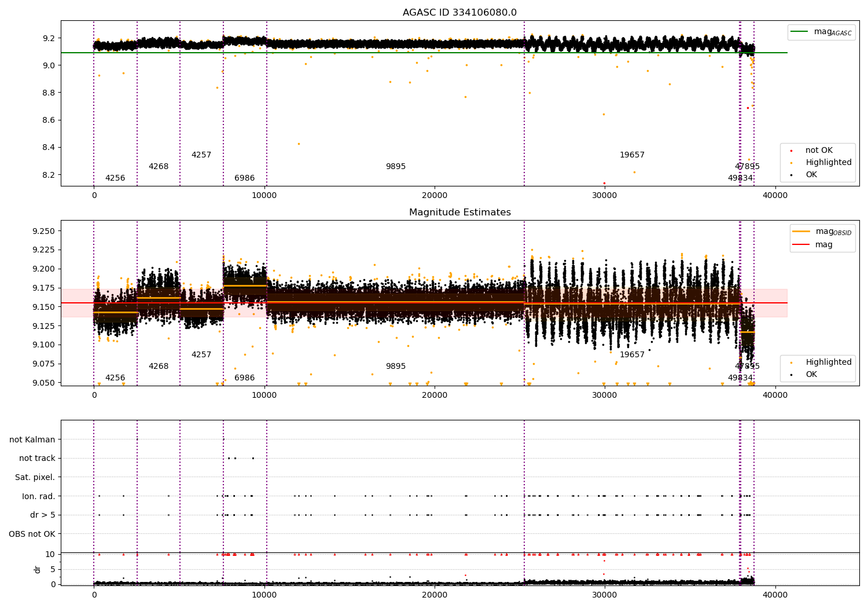
Task: Select obsid label 49834 in AGASC plot
Action: coord(741,178)
